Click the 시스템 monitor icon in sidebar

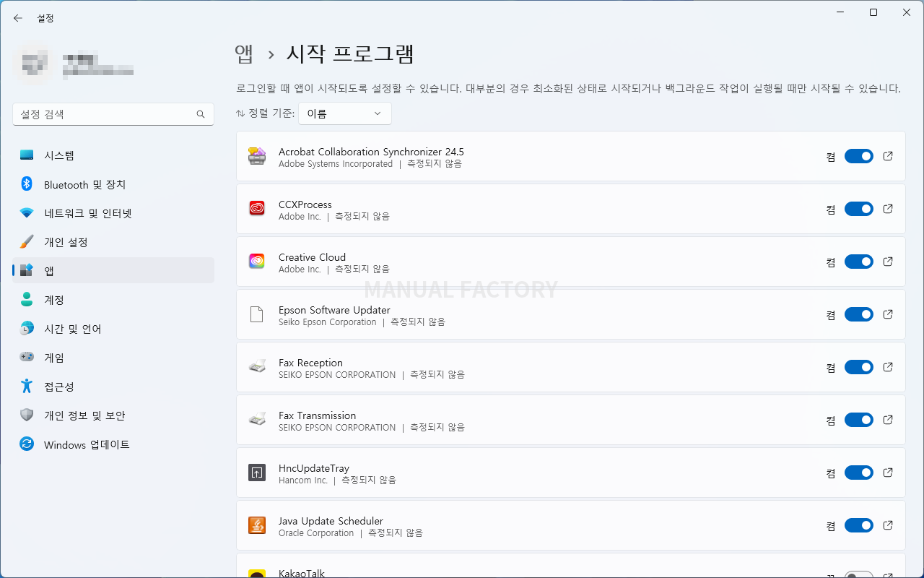27,155
